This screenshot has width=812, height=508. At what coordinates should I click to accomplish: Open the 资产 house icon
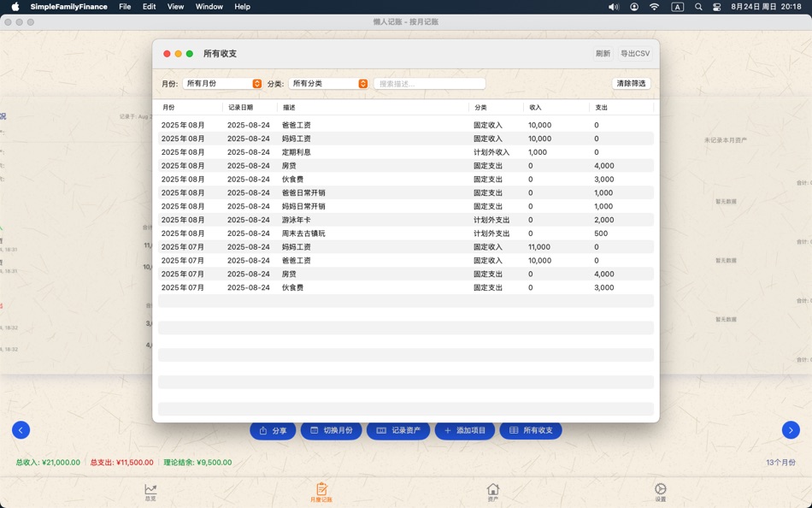click(492, 490)
